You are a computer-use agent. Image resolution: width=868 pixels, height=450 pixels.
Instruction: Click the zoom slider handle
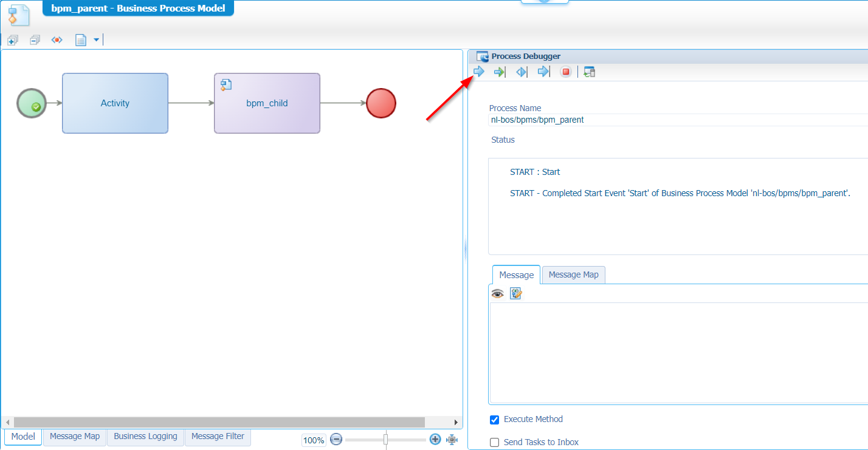[385, 440]
